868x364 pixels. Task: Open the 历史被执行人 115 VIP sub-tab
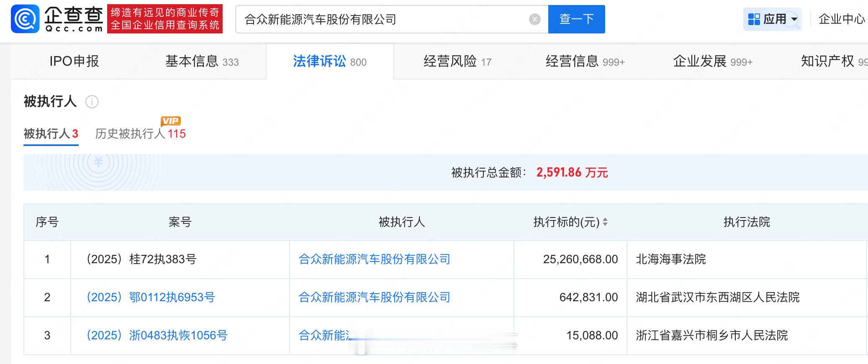[x=141, y=134]
